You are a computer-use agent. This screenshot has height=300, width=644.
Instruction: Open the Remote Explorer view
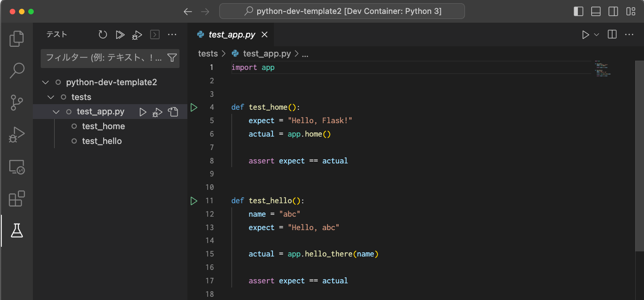tap(17, 167)
